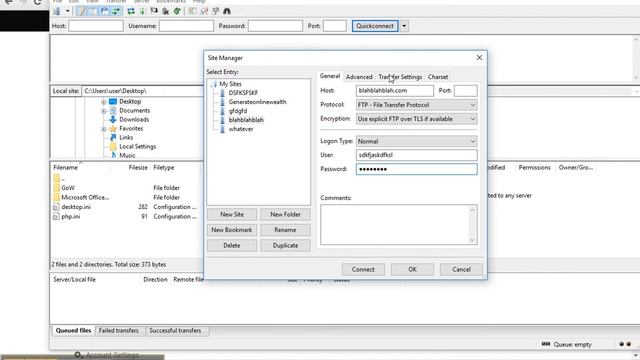Screen dimensions: 640x360
Task: Open the Quickconnect history dropdown arrow
Action: pos(404,26)
